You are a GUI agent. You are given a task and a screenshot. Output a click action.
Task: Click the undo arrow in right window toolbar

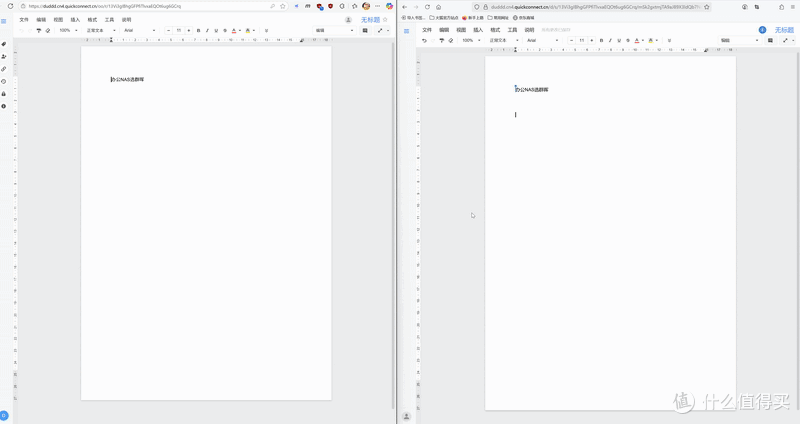[424, 40]
